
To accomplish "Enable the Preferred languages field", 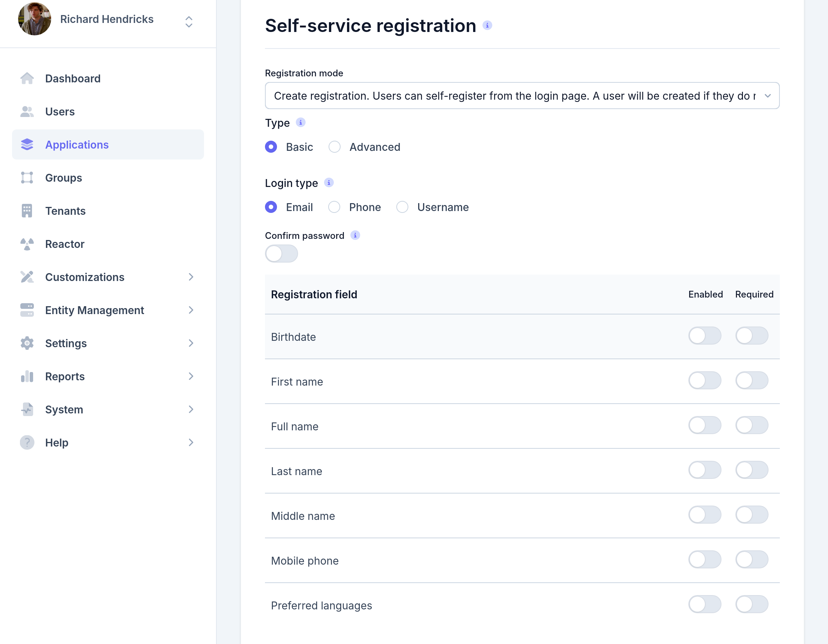I will pos(705,604).
